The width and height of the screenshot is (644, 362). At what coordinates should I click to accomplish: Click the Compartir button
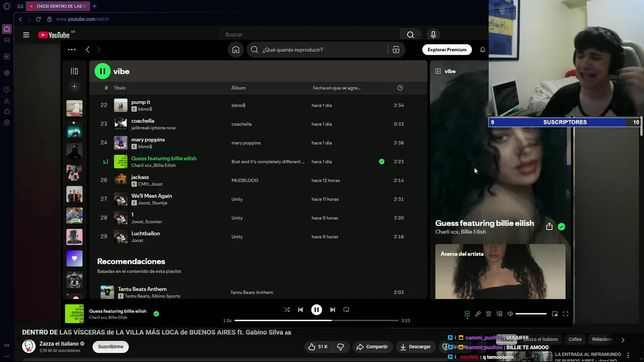pyautogui.click(x=372, y=346)
